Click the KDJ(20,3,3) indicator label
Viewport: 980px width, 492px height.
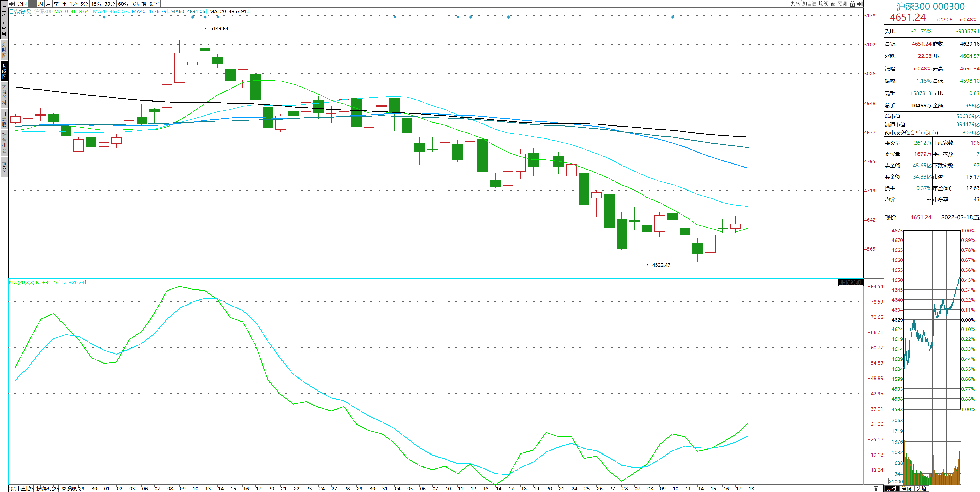(22, 283)
